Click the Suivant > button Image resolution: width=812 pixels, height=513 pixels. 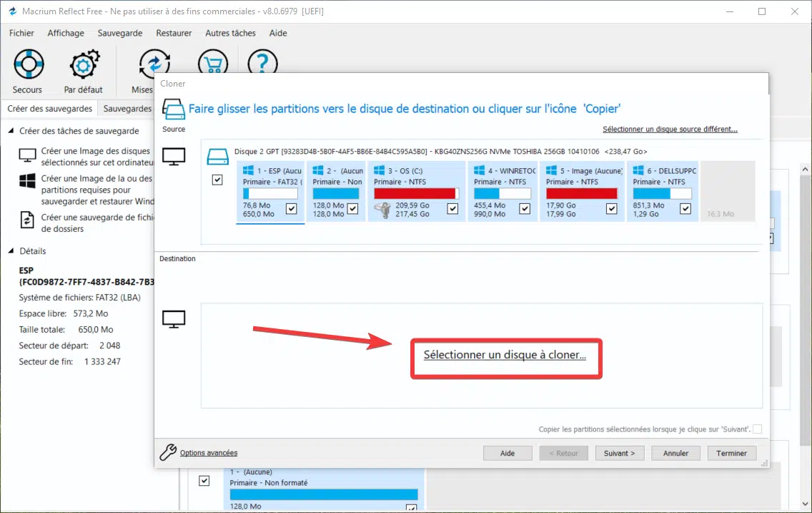(619, 453)
